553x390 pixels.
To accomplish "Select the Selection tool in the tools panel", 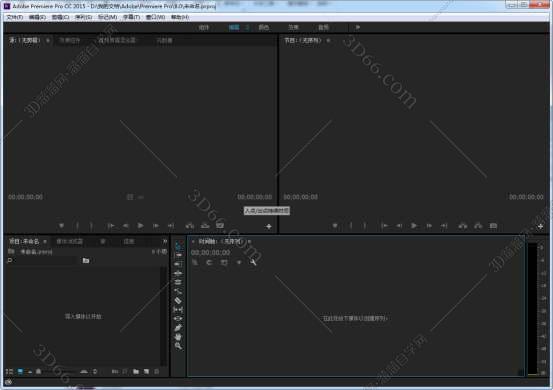I will point(179,245).
